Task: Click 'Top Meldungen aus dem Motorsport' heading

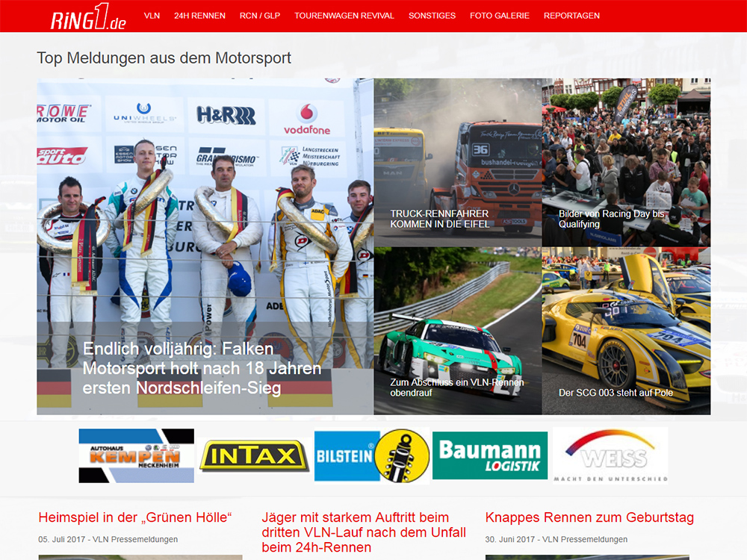Action: (x=164, y=58)
